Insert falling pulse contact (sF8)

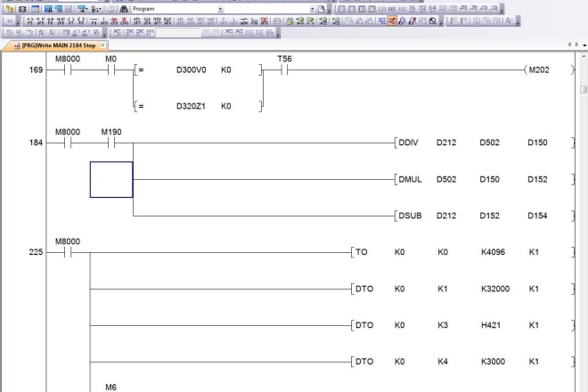(147, 21)
